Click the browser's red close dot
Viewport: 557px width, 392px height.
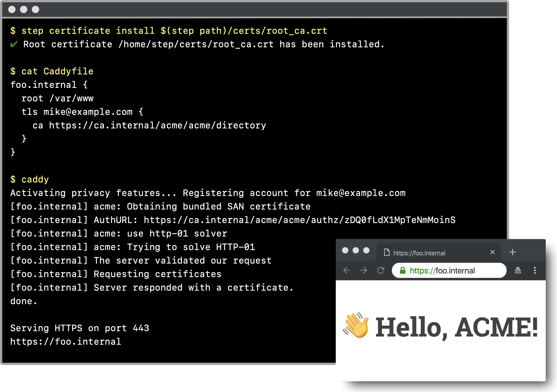(x=345, y=250)
